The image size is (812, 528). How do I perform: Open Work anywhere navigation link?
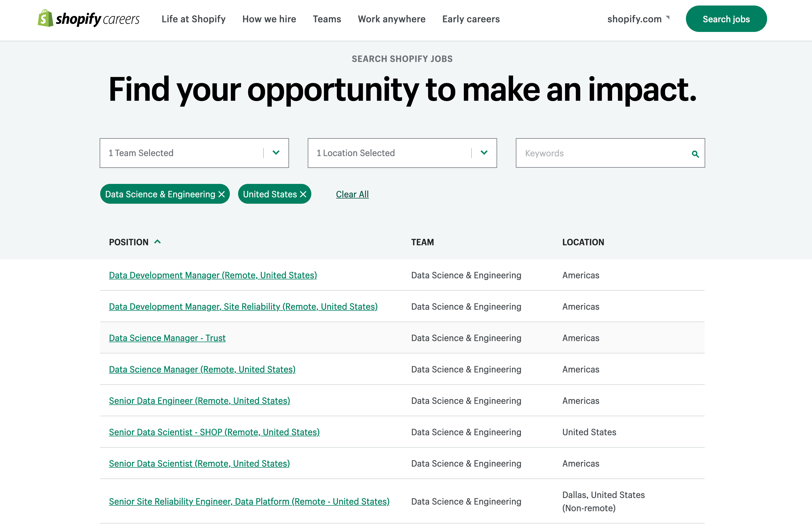[x=391, y=19]
